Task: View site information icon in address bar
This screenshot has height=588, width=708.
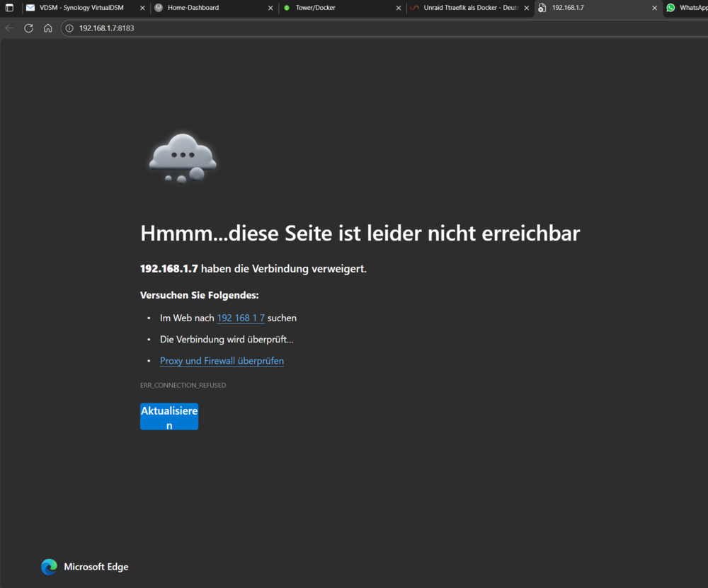Action: 69,28
